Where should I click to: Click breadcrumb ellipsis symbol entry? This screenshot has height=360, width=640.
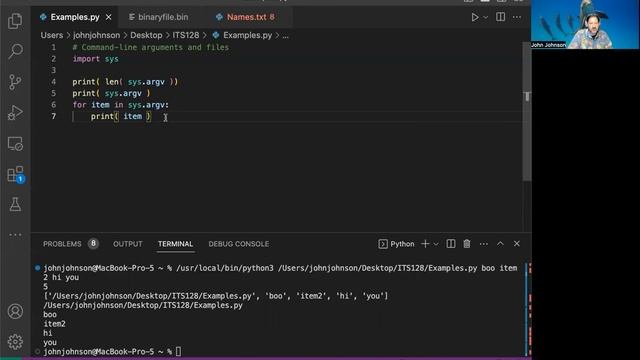coord(285,36)
